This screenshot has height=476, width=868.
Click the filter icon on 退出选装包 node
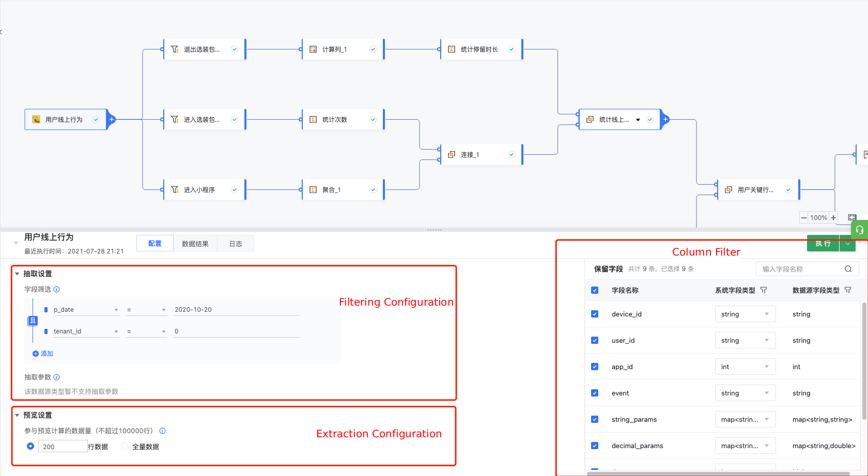(175, 49)
